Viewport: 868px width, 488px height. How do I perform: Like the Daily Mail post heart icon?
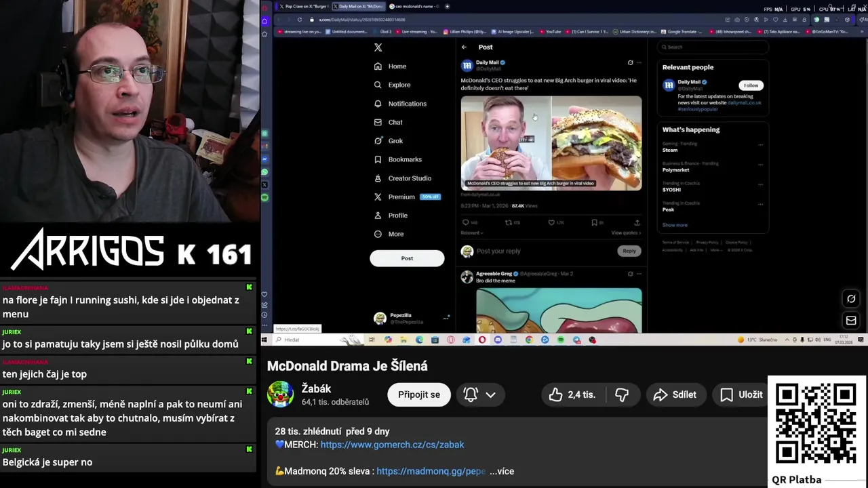(x=551, y=222)
